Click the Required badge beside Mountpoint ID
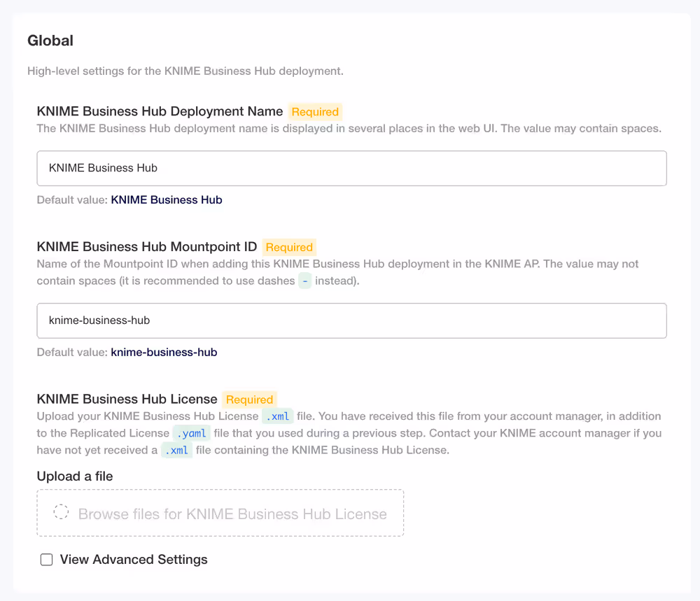This screenshot has height=601, width=700. point(289,247)
